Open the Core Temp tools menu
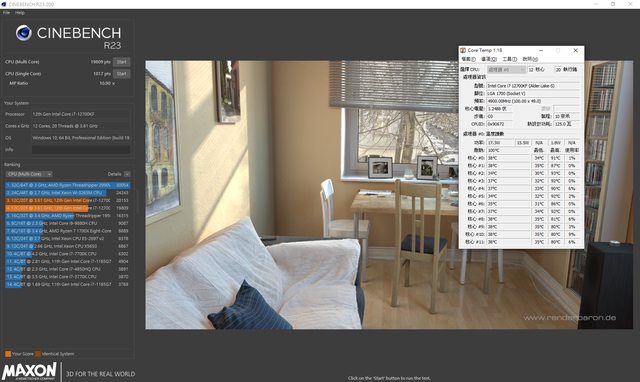 509,59
